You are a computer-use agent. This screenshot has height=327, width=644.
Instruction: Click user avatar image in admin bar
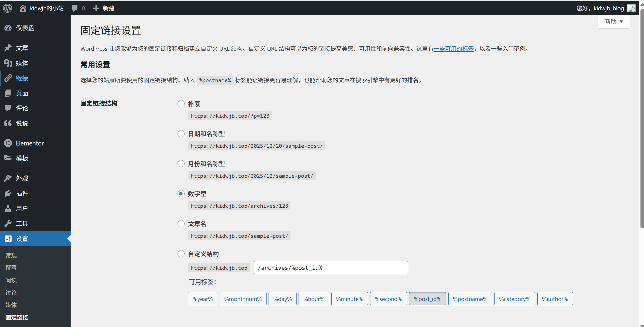point(631,8)
